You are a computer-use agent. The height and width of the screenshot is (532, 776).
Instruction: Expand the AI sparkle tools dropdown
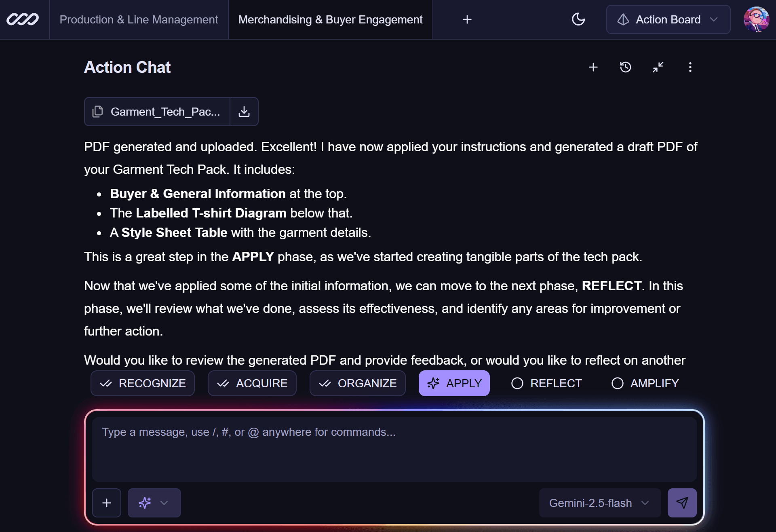coord(154,503)
